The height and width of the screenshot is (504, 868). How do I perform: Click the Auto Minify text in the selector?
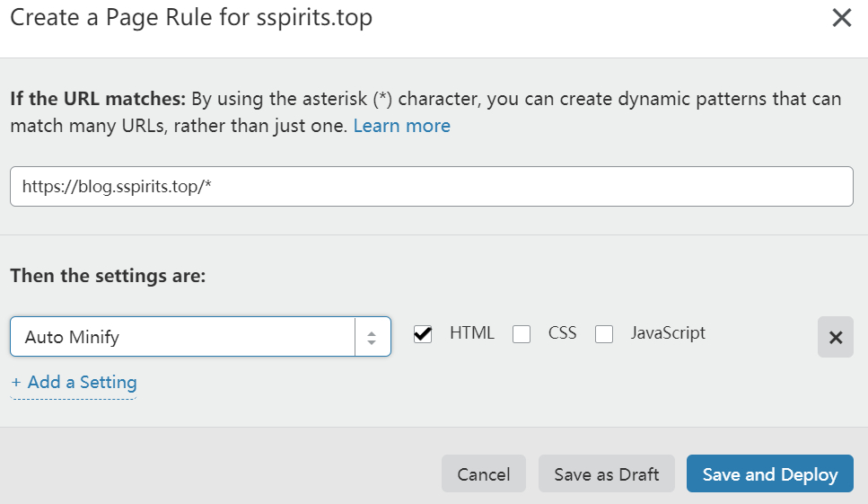(72, 338)
